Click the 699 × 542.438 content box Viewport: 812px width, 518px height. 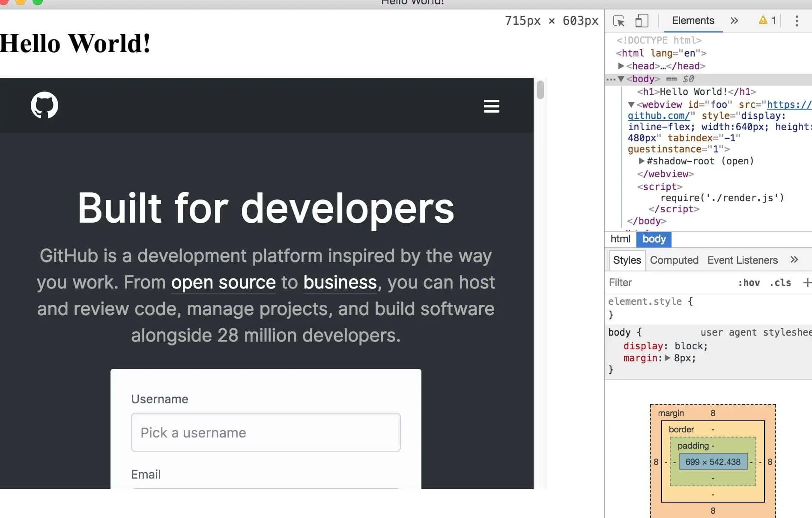pos(713,461)
